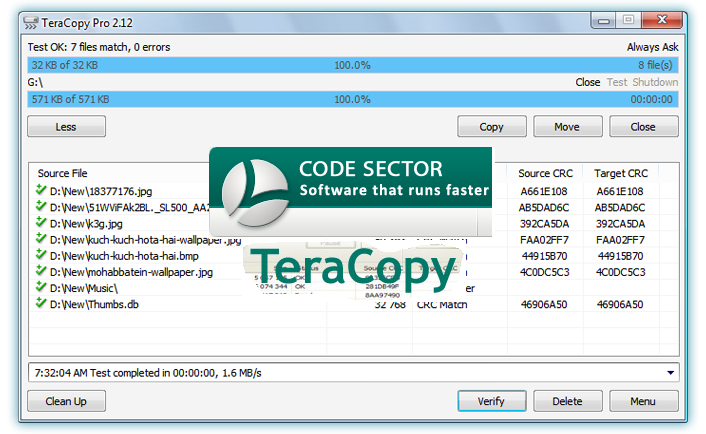Viewport: 706px width, 434px height.
Task: Click the 571 KB total progress bar
Action: tap(353, 99)
